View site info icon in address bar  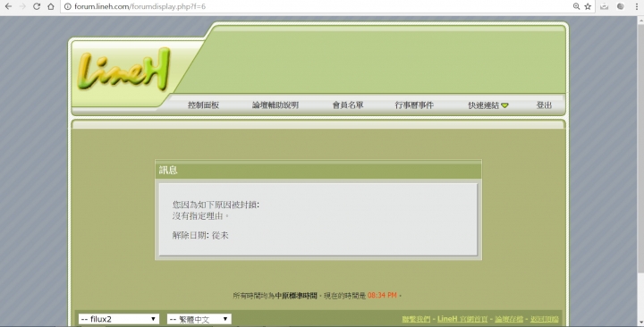(67, 6)
